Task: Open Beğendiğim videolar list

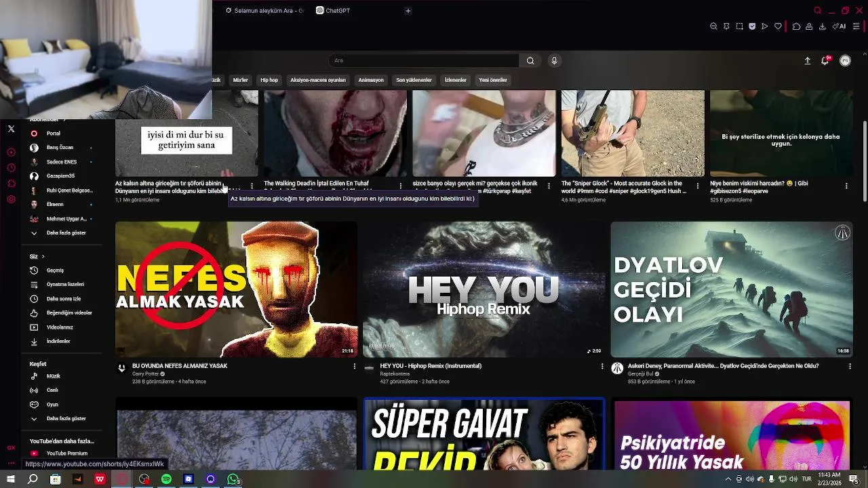Action: [61, 313]
